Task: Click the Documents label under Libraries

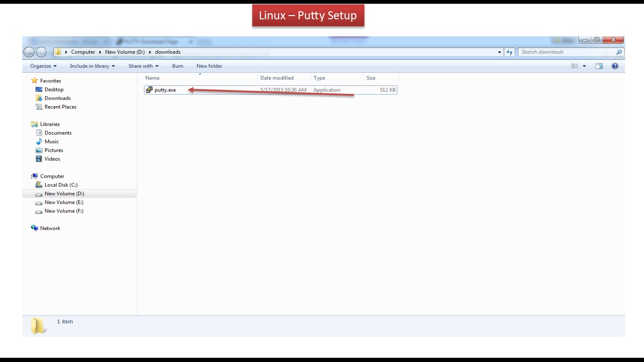Action: (58, 133)
